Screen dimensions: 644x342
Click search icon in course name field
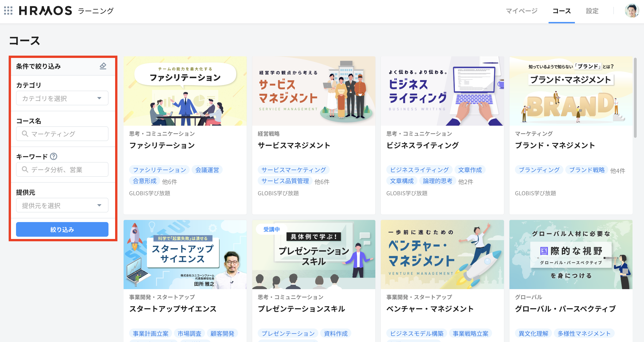coord(25,134)
